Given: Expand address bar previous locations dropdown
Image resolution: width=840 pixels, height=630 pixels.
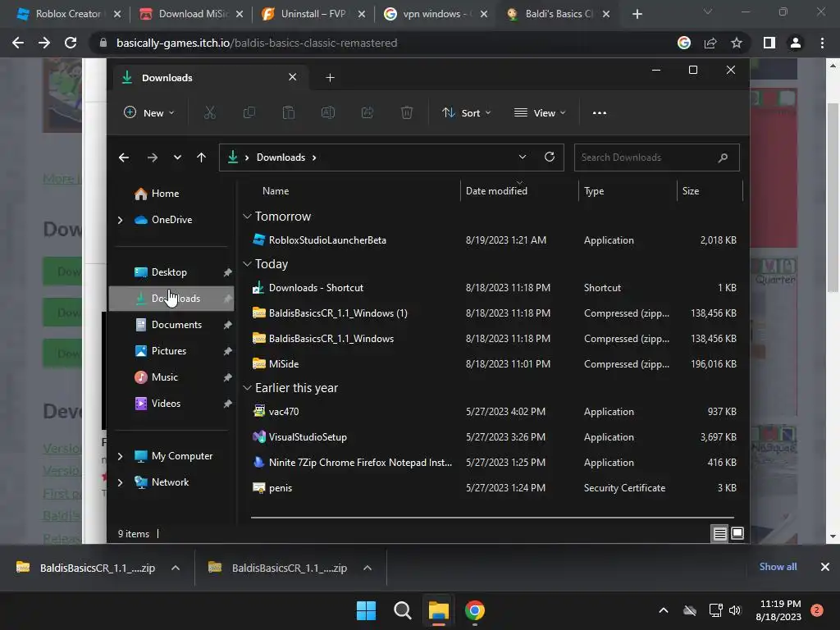Looking at the screenshot, I should pyautogui.click(x=523, y=157).
